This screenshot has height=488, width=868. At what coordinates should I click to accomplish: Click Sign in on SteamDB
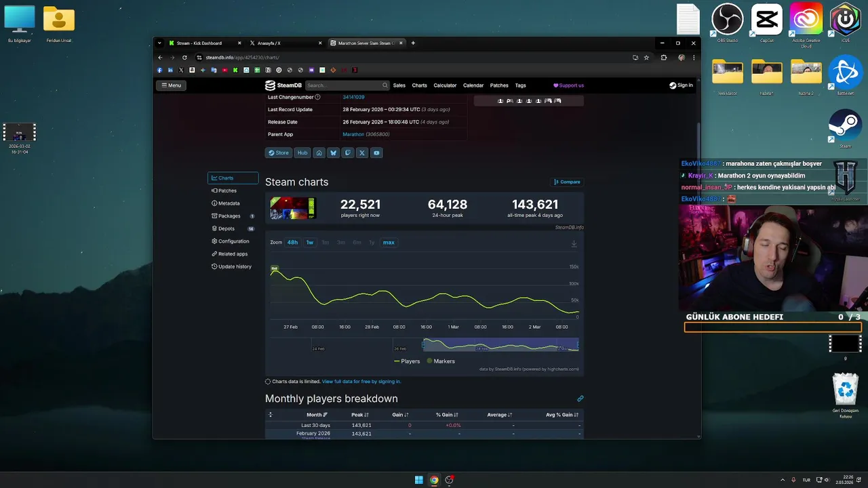click(681, 85)
